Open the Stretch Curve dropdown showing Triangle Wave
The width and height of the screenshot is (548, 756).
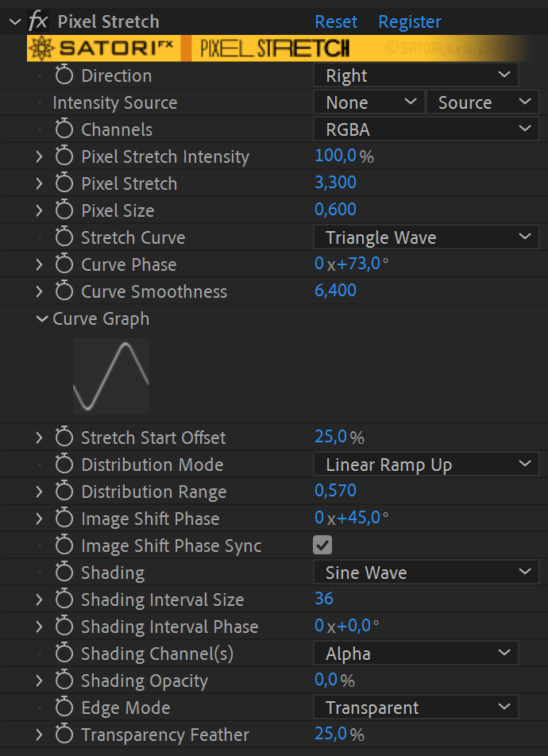click(x=426, y=237)
